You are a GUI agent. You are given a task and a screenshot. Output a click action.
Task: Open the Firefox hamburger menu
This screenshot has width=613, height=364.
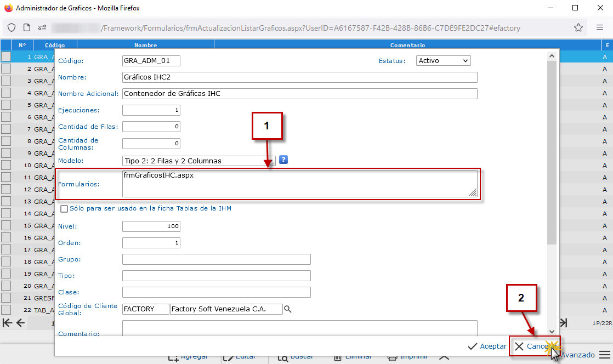pyautogui.click(x=599, y=27)
